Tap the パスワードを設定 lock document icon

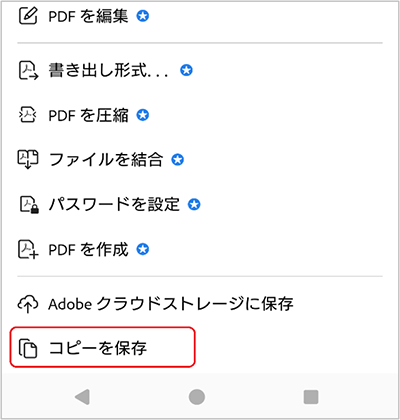coord(29,204)
